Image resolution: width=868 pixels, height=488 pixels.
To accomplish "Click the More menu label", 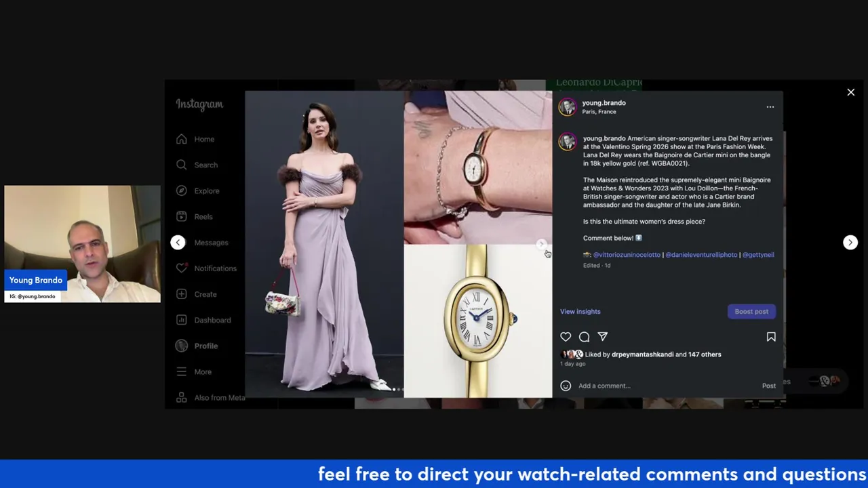I will 203,371.
